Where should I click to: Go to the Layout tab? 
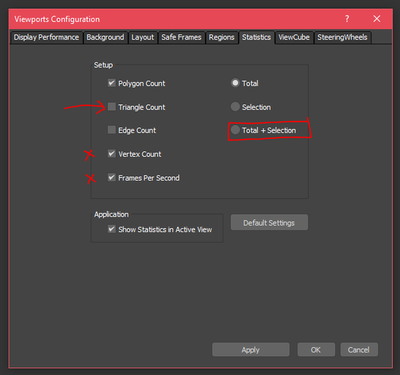[143, 37]
